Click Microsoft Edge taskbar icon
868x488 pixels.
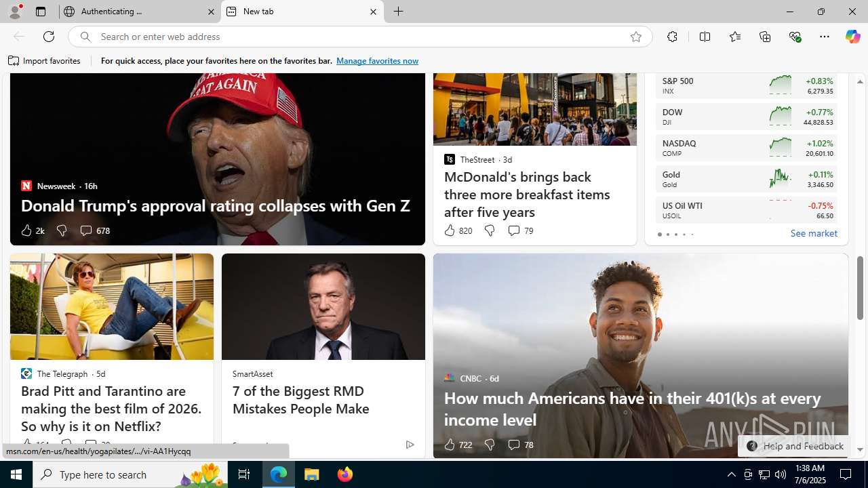coord(279,474)
